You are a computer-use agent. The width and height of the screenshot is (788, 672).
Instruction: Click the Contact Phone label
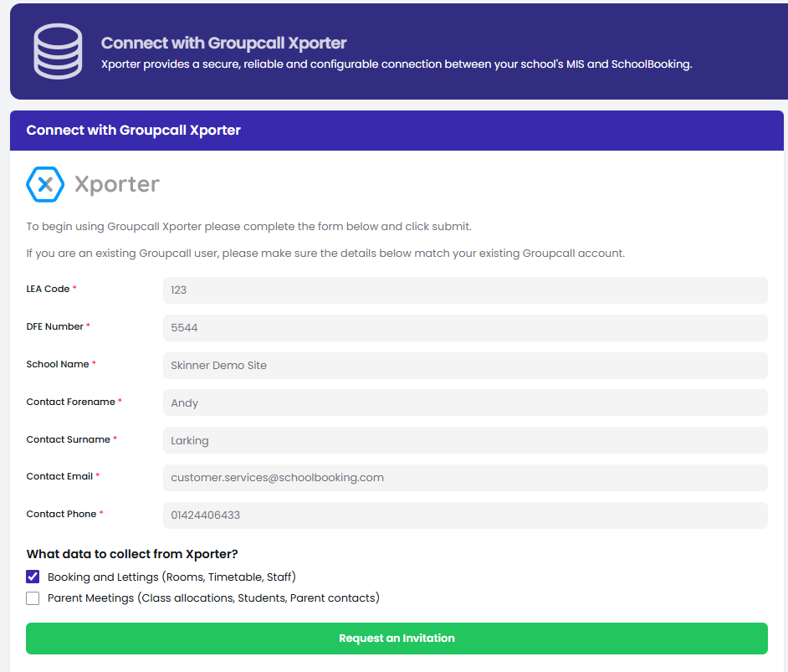click(61, 514)
